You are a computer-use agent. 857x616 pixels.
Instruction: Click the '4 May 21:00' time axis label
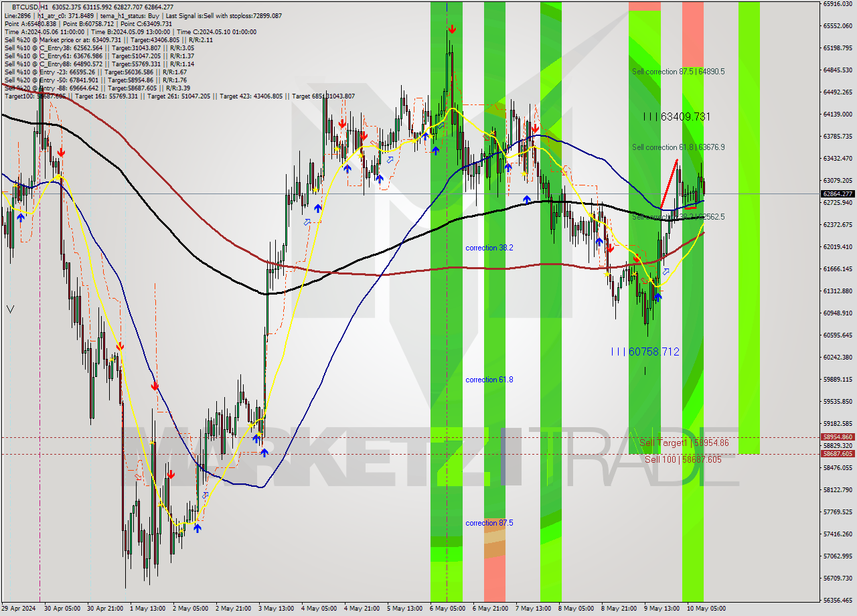point(362,609)
